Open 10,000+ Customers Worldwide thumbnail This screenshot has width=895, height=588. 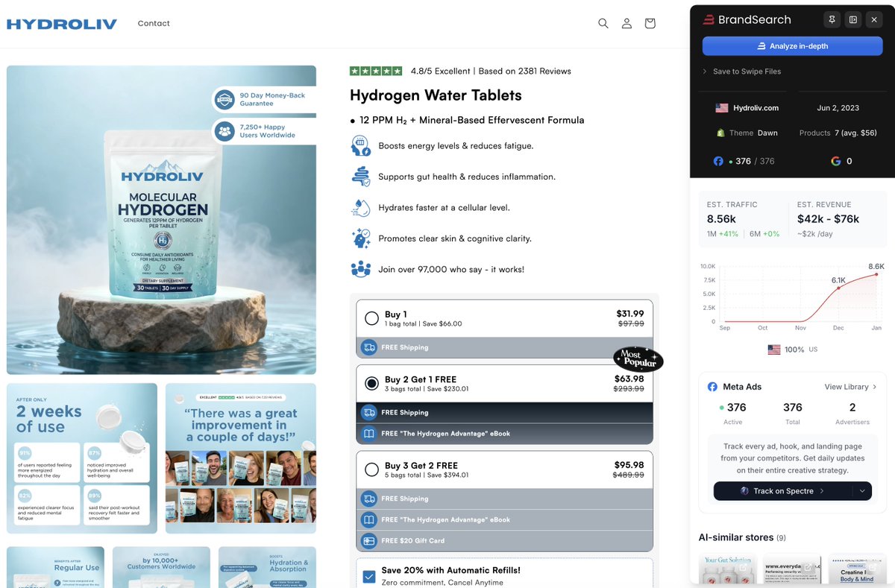161,567
